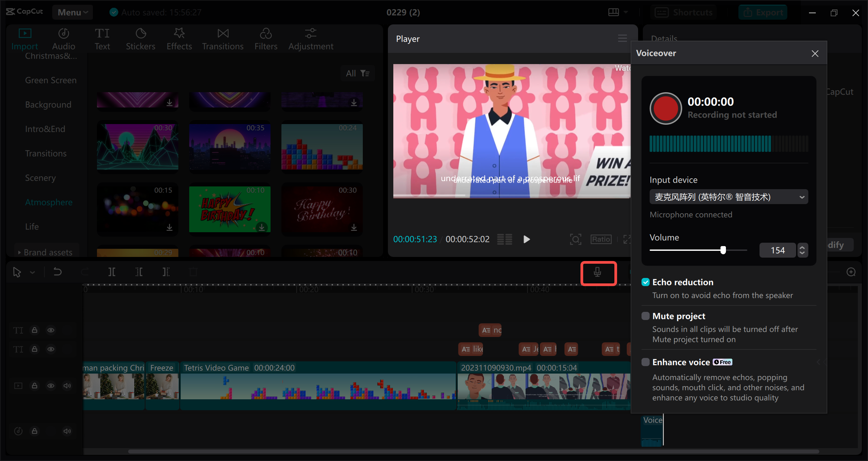Open the Stickers panel
This screenshot has height=461, width=868.
140,39
